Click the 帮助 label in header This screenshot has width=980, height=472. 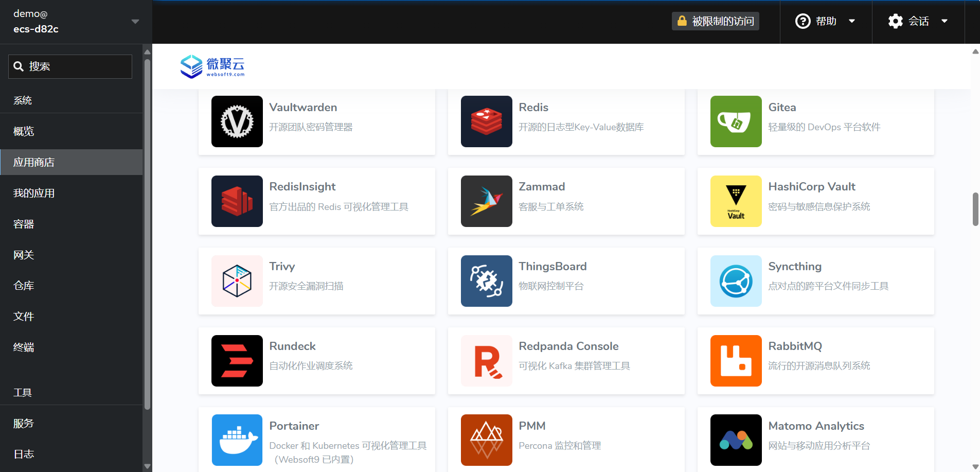click(x=826, y=21)
